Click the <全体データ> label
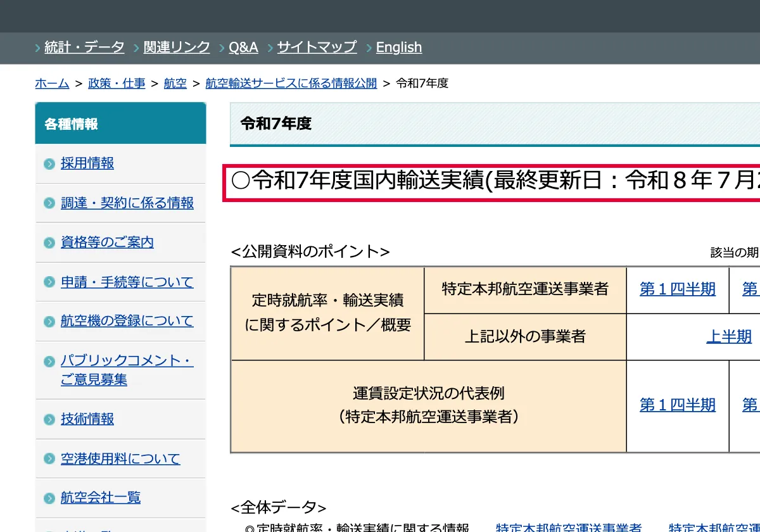This screenshot has height=532, width=760. (x=279, y=507)
